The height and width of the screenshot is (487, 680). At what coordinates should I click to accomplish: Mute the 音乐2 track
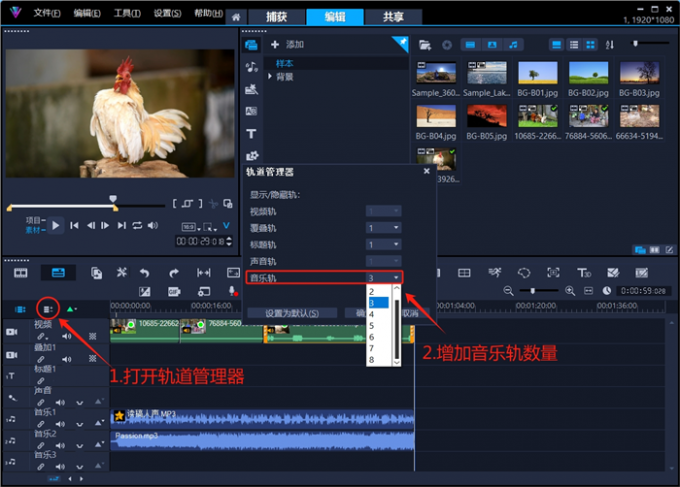click(60, 445)
